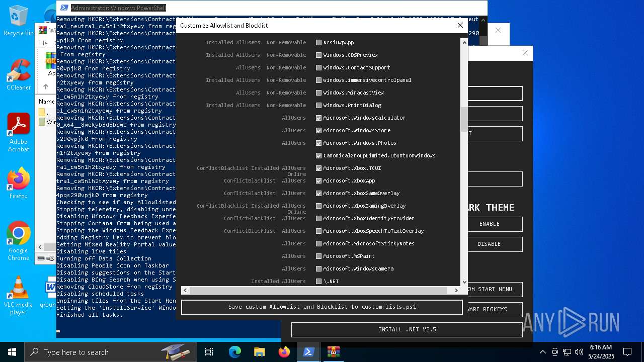Click PowerShell text 'Finished all tasks.'
This screenshot has width=644, height=362.
point(90,315)
